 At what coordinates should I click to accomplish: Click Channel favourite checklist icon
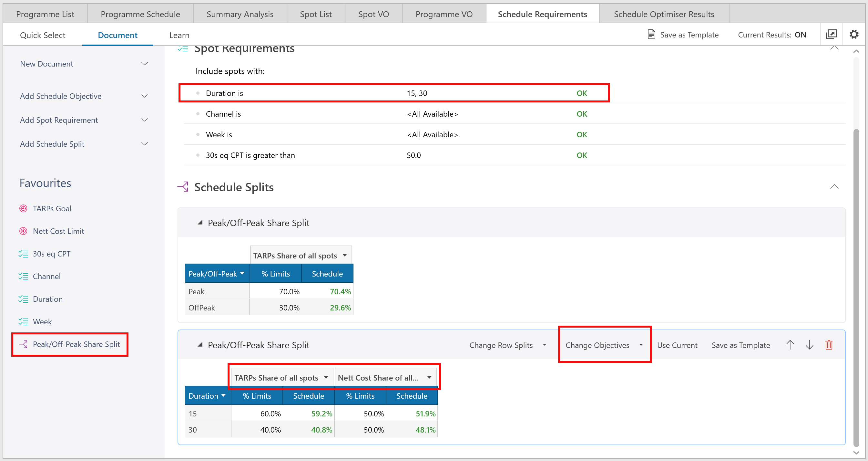(23, 276)
